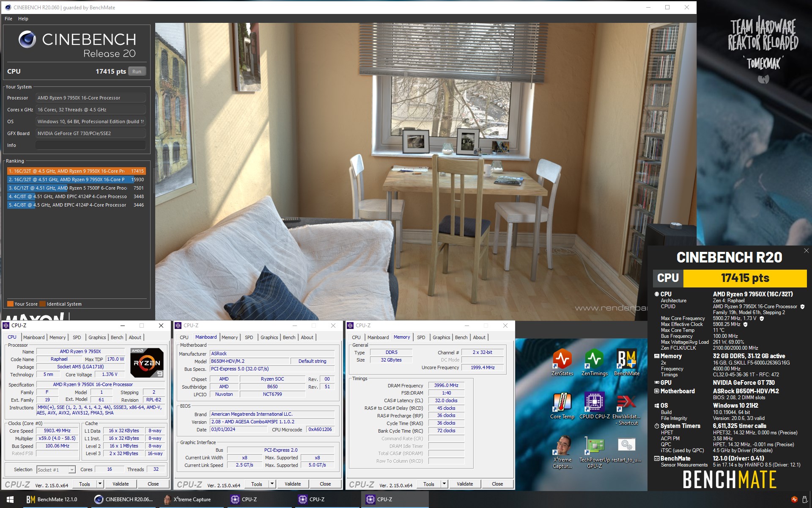The image size is (812, 508).
Task: Switch to Memory tab in first CPU-Z window
Action: click(58, 337)
